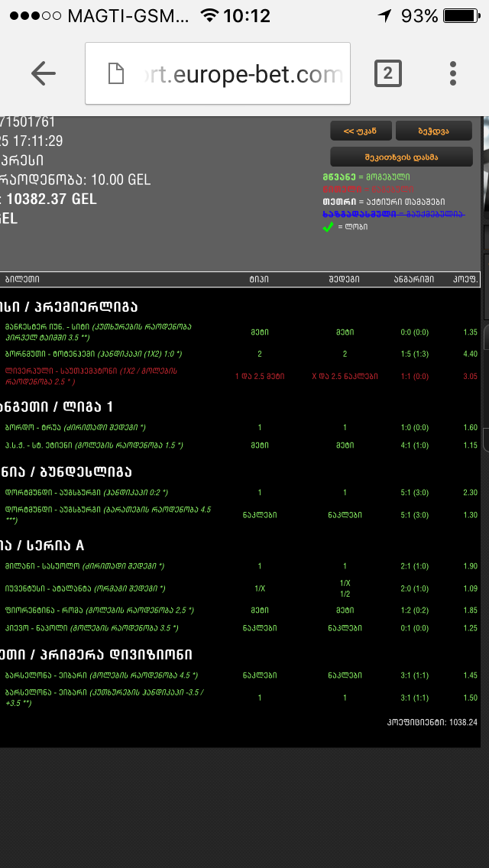
Task: Select the 'კოეფ.' column header
Action: [x=465, y=280]
